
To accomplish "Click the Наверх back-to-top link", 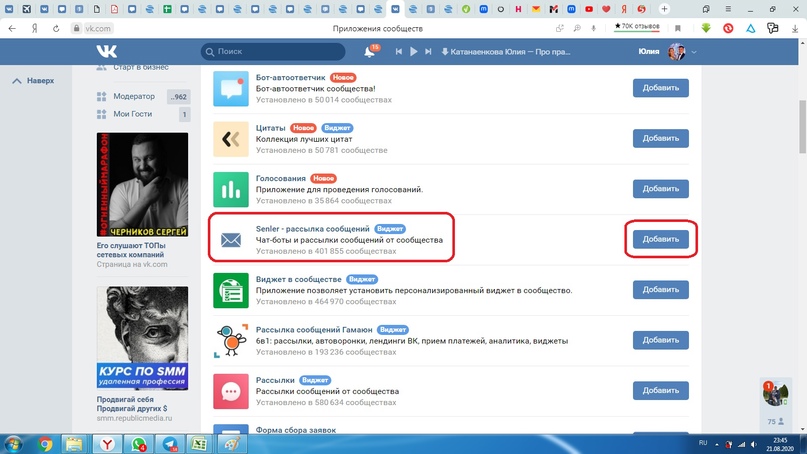I will 33,81.
